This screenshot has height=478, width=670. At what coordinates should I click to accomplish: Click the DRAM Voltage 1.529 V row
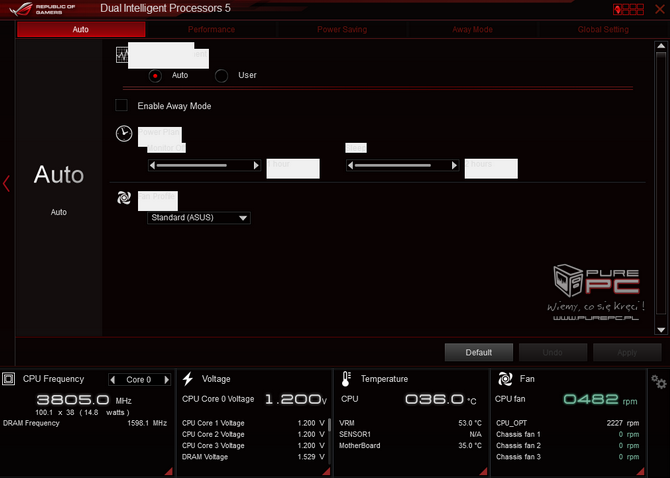(x=253, y=457)
